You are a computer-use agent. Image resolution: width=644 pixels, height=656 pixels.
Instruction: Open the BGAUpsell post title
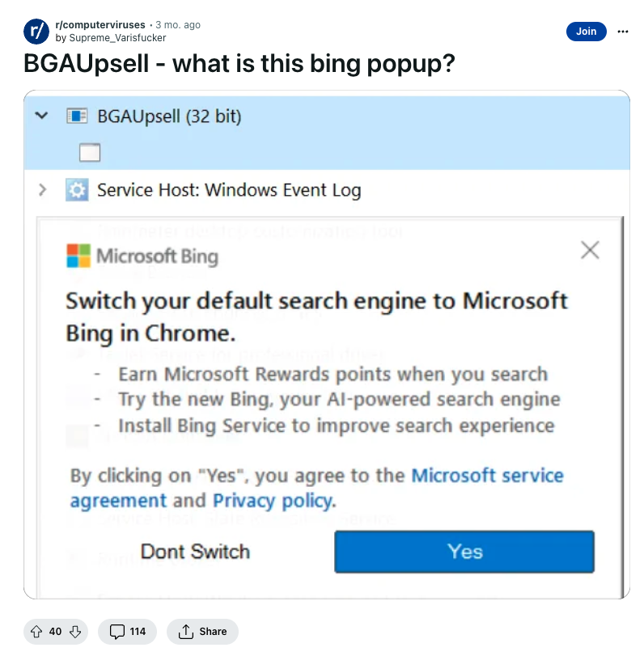pyautogui.click(x=239, y=64)
